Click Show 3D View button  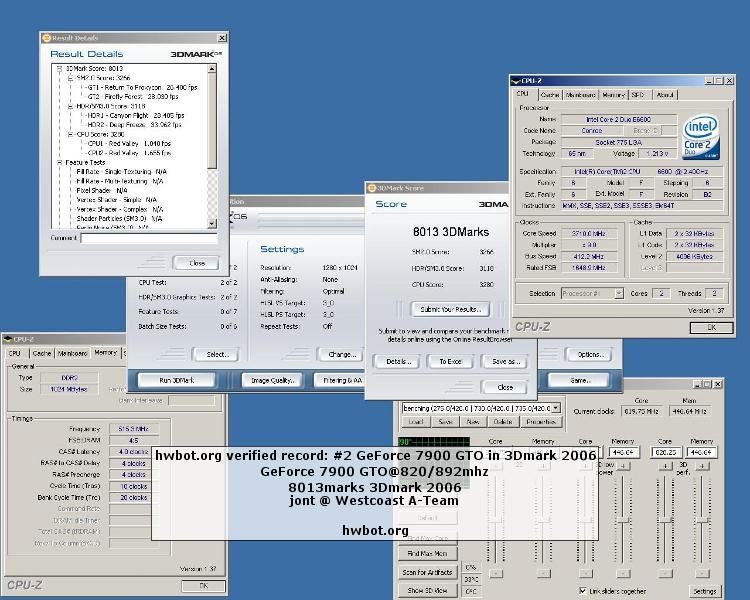[x=428, y=590]
